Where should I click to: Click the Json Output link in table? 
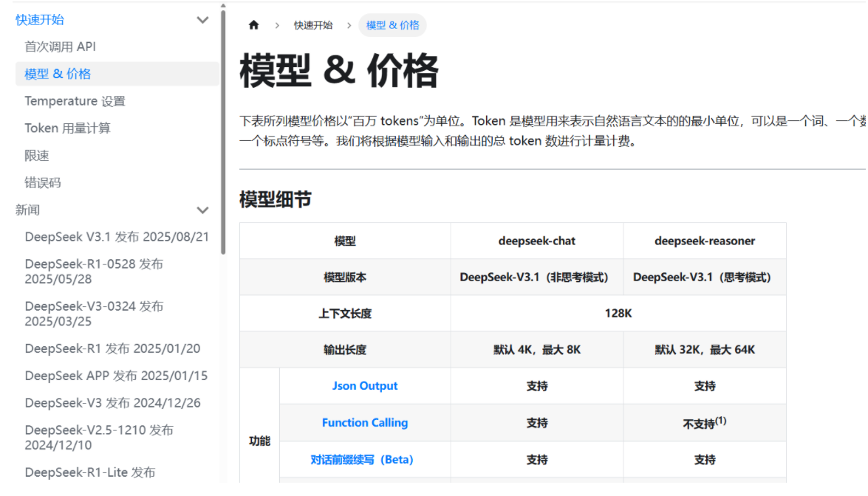(x=365, y=386)
